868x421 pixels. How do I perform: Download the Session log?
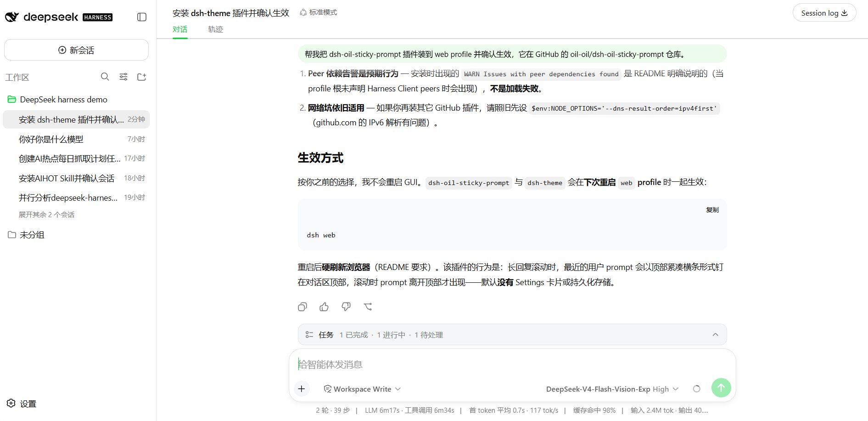824,13
